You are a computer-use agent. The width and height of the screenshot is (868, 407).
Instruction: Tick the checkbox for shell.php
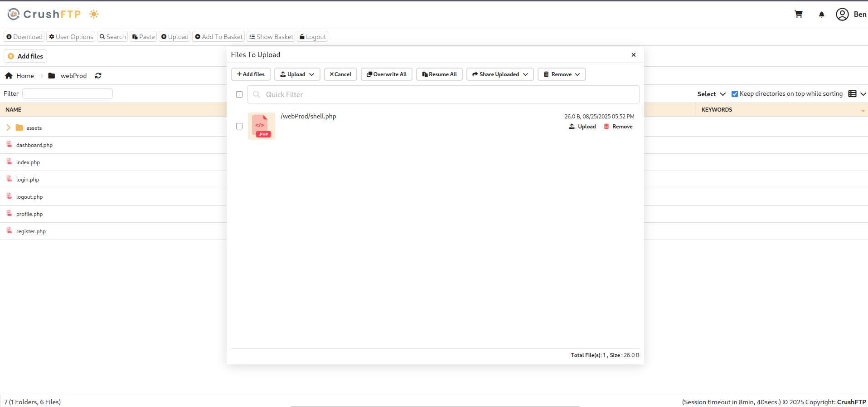click(239, 126)
